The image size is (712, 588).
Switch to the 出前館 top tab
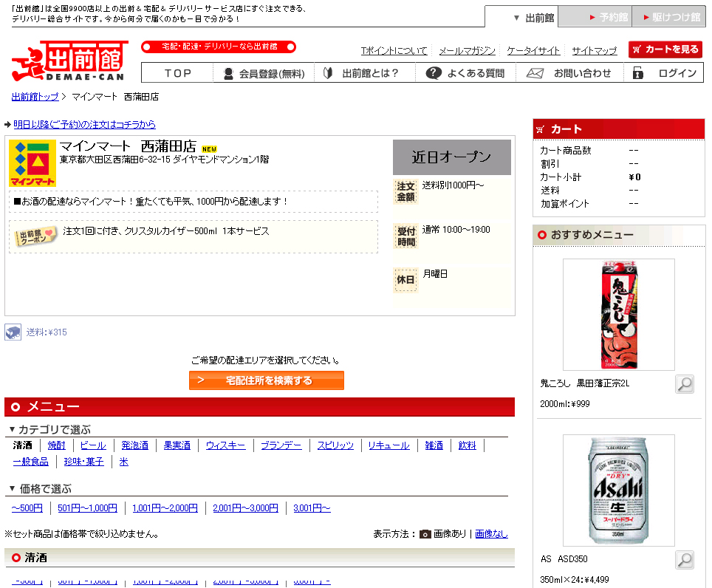coord(521,17)
